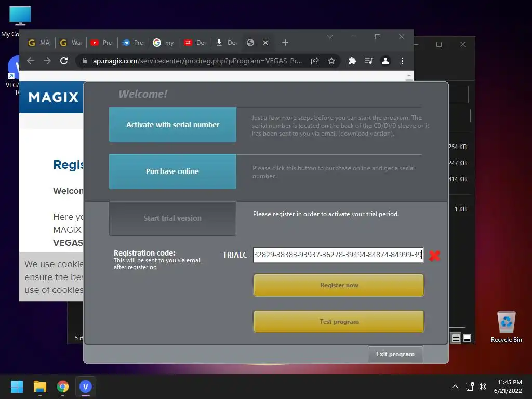532x399 pixels.
Task: Open network status tray icon
Action: pyautogui.click(x=470, y=387)
